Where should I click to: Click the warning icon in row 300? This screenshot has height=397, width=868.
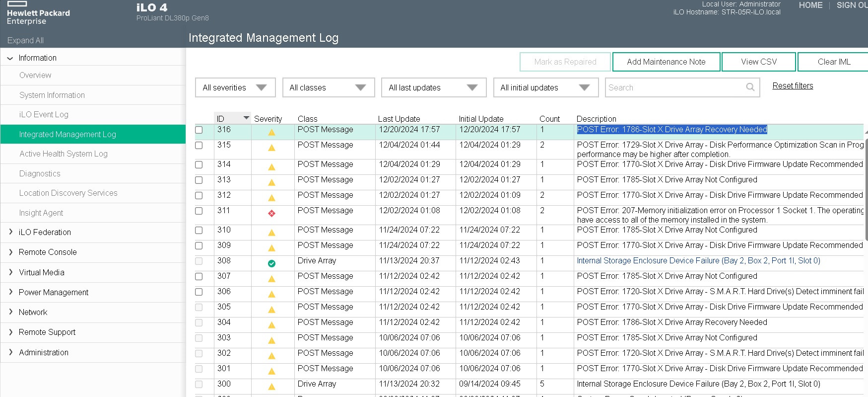tap(271, 387)
